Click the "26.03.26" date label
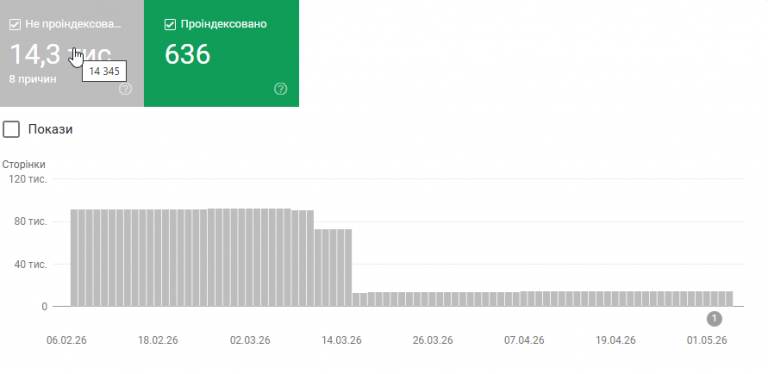Screen dimensions: 768x374 (433, 340)
